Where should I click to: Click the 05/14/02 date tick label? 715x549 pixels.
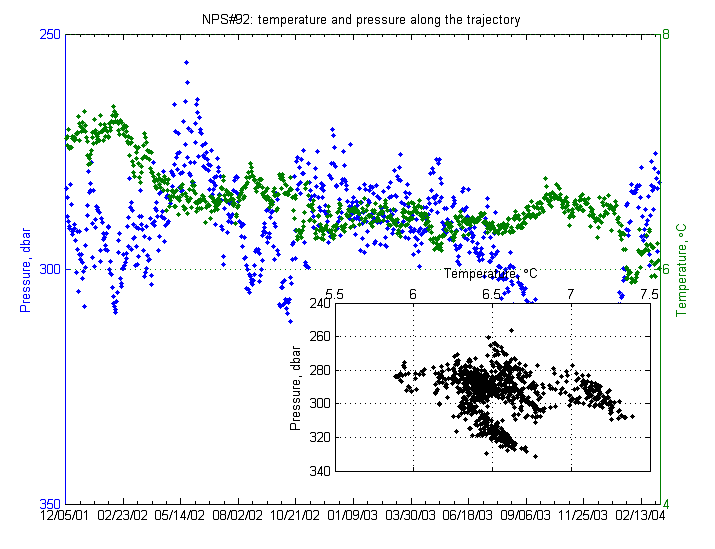pyautogui.click(x=181, y=517)
